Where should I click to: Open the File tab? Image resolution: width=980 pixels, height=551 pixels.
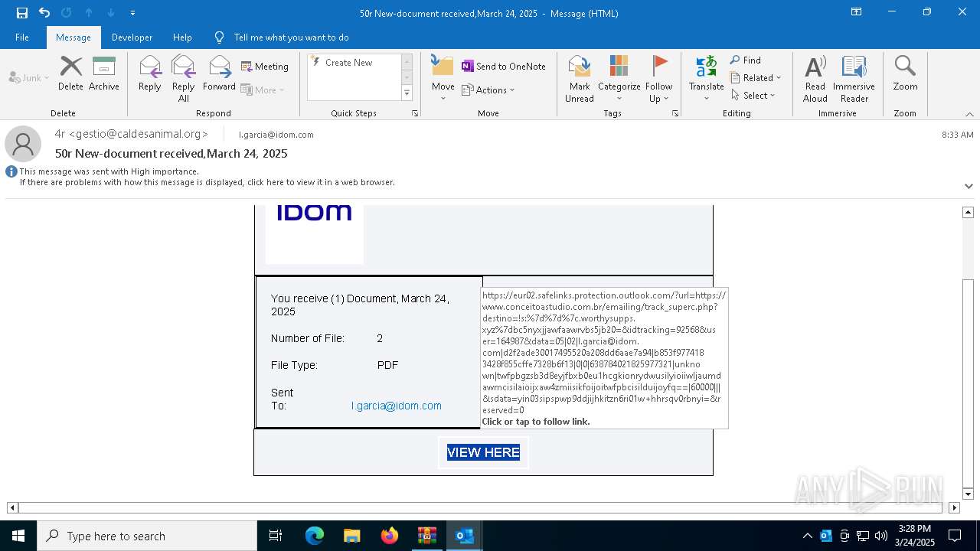tap(22, 37)
